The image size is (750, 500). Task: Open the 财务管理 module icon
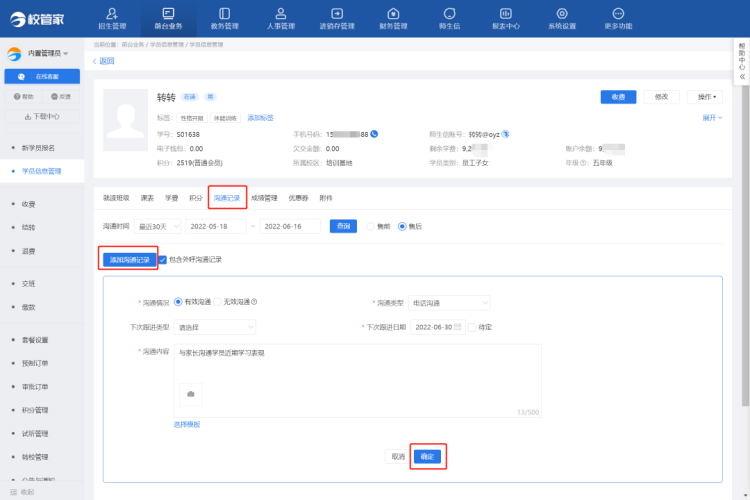tap(393, 18)
